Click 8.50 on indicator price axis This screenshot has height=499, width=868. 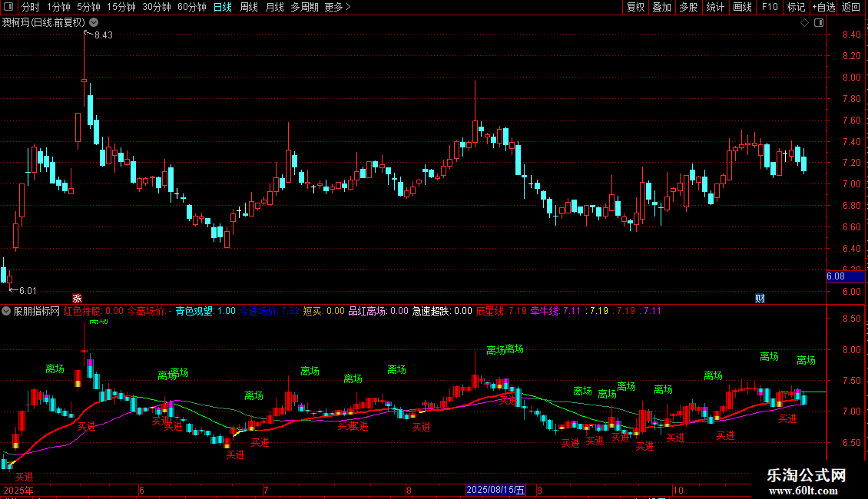click(852, 319)
